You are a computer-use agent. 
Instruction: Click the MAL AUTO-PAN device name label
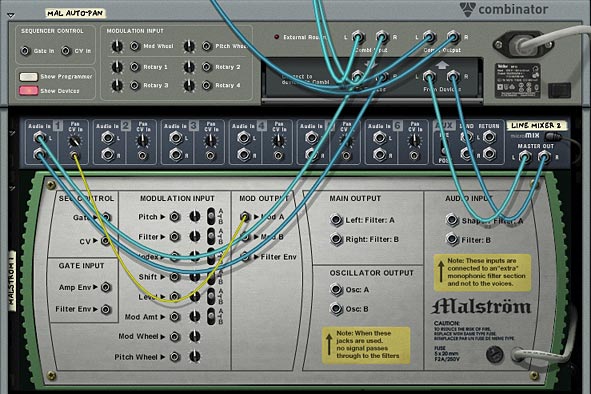click(75, 13)
